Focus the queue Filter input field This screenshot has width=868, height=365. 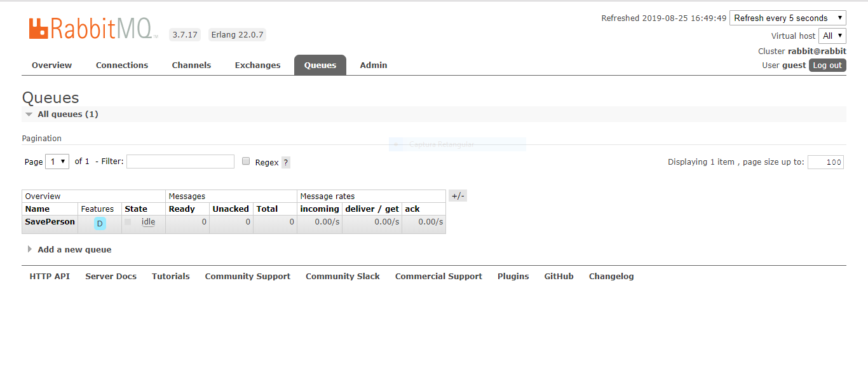[180, 162]
